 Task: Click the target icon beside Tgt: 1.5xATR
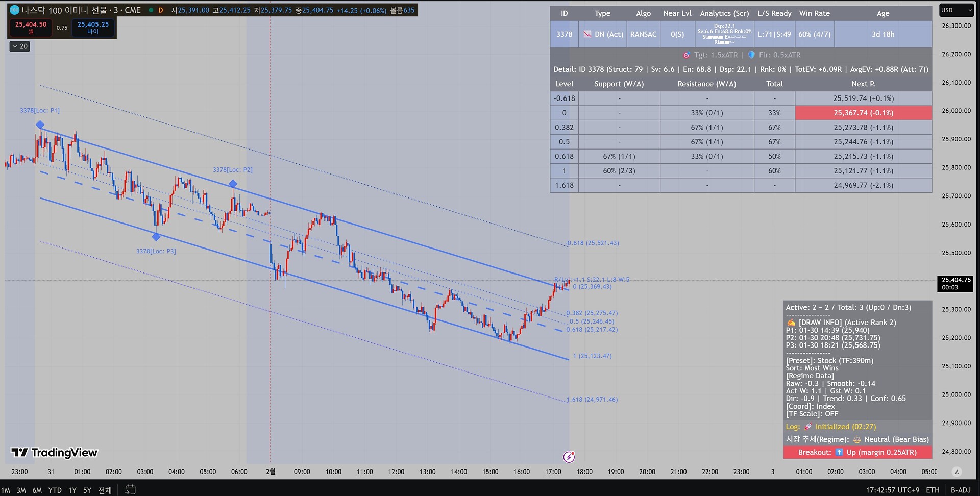coord(687,55)
